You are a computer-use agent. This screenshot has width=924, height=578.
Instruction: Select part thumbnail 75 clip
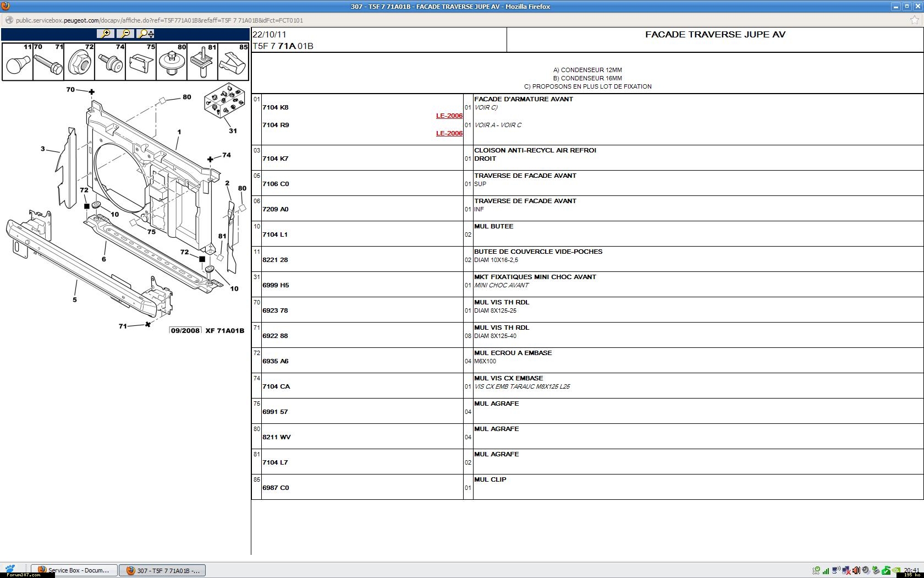141,62
